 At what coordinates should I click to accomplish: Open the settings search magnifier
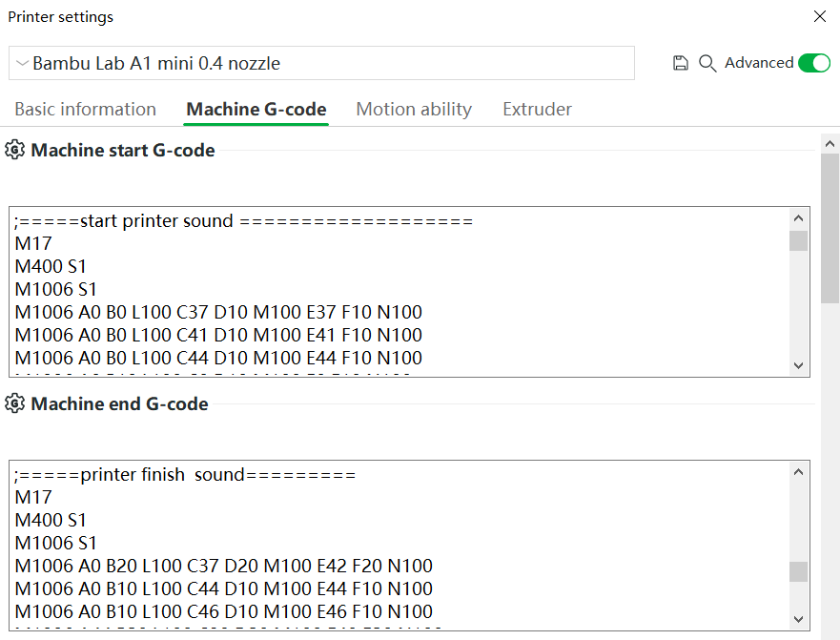click(x=707, y=63)
